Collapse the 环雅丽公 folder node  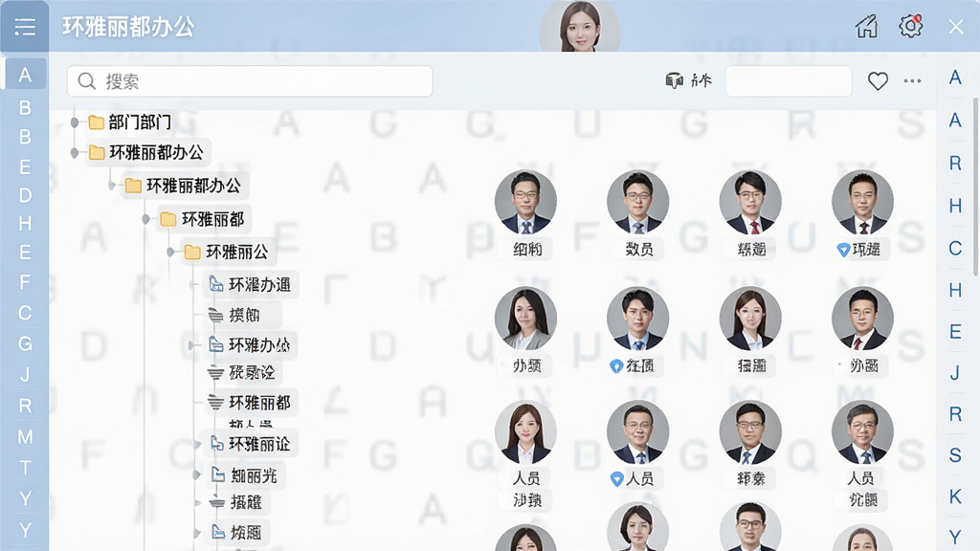point(170,252)
